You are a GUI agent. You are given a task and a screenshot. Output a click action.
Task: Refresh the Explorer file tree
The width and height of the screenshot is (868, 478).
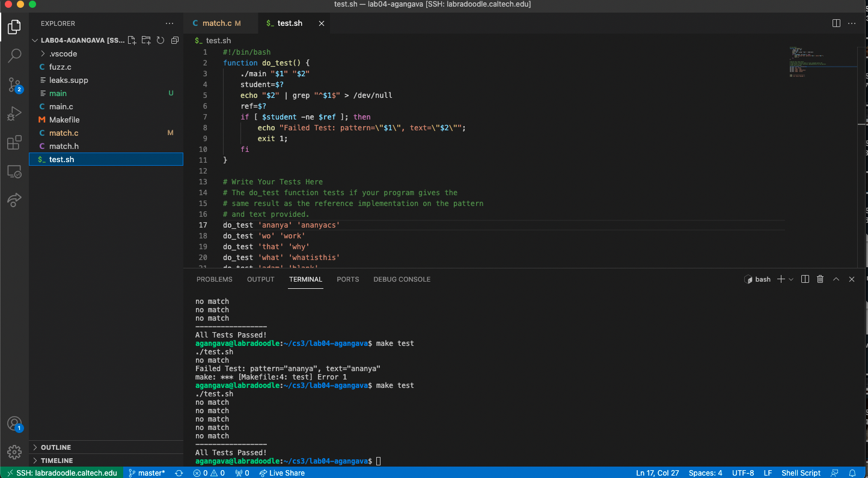160,40
